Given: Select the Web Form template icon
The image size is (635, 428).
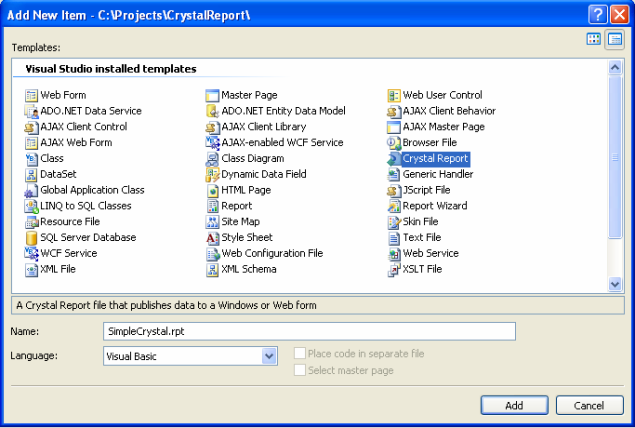Looking at the screenshot, I should point(31,95).
